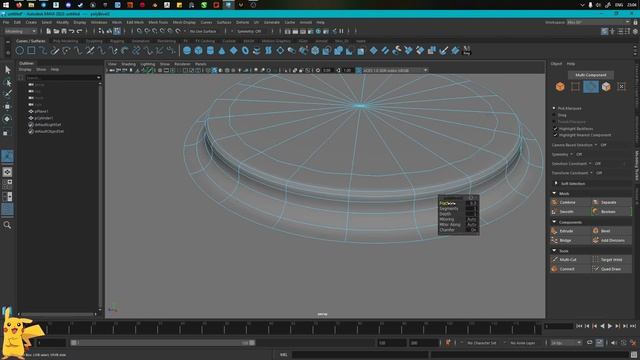The height and width of the screenshot is (360, 640).
Task: Create a polygon cube from shelf
Action: [x=198, y=51]
